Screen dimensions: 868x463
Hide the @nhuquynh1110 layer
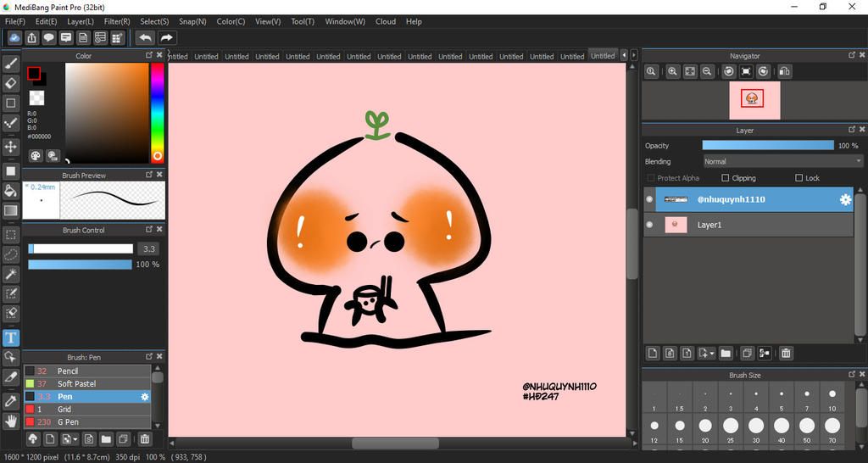(x=650, y=199)
